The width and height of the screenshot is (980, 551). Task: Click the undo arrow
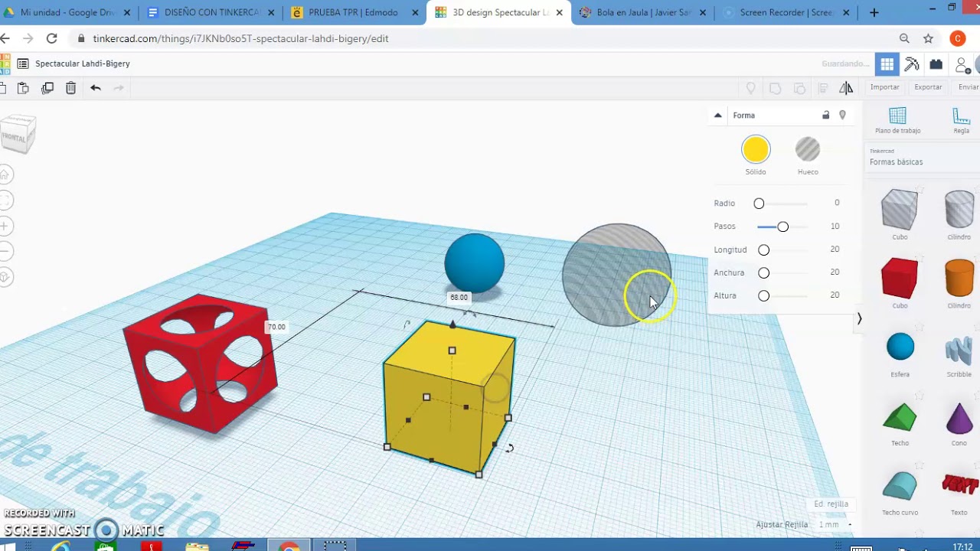coord(96,88)
